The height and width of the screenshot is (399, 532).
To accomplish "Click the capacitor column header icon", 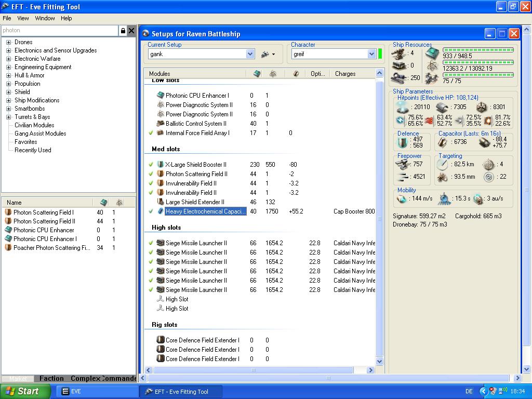I will [x=296, y=74].
